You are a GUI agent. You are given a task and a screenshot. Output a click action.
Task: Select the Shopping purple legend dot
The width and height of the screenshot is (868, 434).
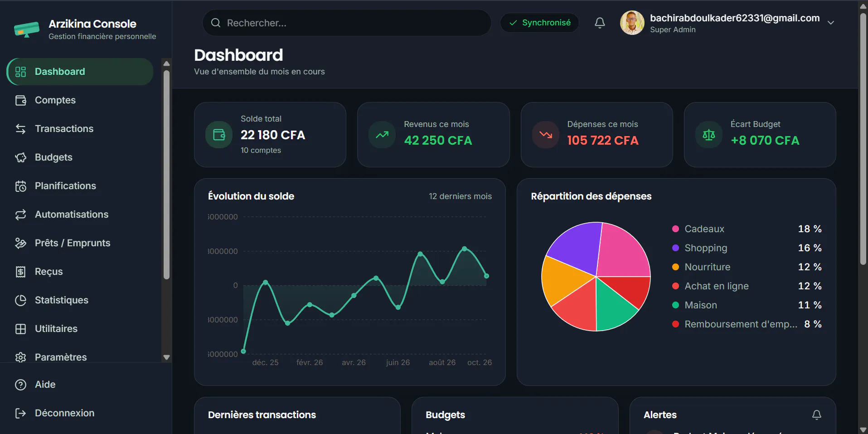pos(675,248)
